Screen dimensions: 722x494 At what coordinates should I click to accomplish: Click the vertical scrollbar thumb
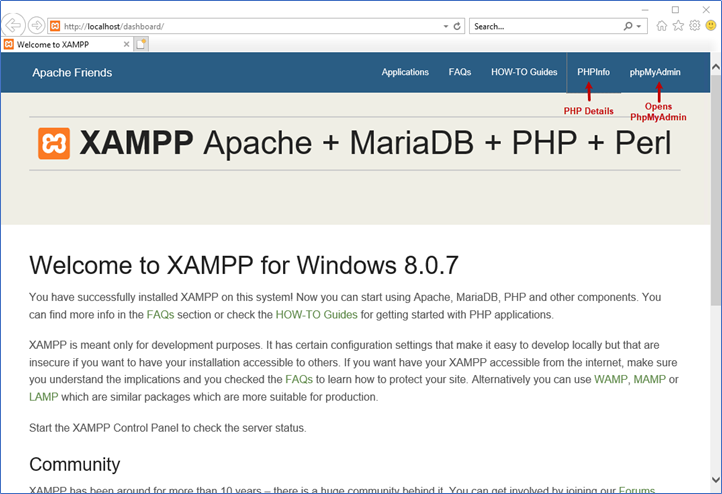(716, 190)
